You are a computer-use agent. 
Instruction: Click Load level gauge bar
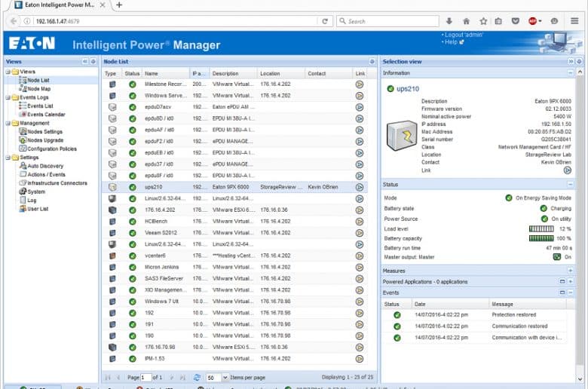pos(541,229)
